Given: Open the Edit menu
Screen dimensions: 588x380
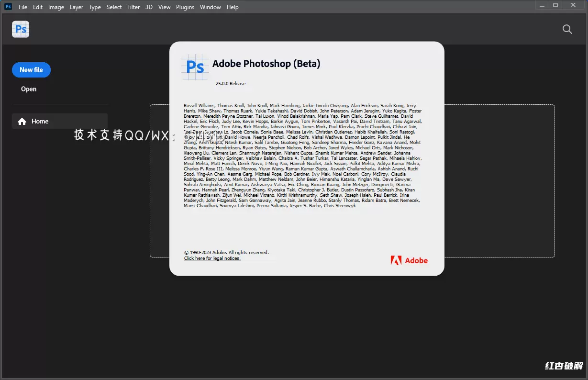Looking at the screenshot, I should tap(38, 7).
